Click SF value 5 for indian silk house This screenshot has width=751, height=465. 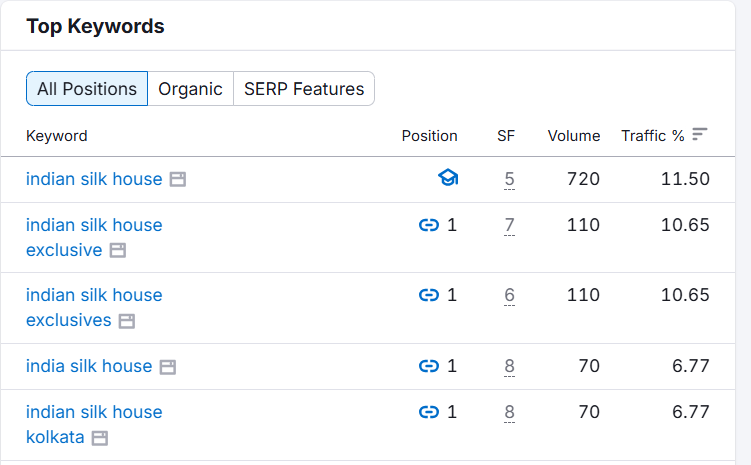509,180
